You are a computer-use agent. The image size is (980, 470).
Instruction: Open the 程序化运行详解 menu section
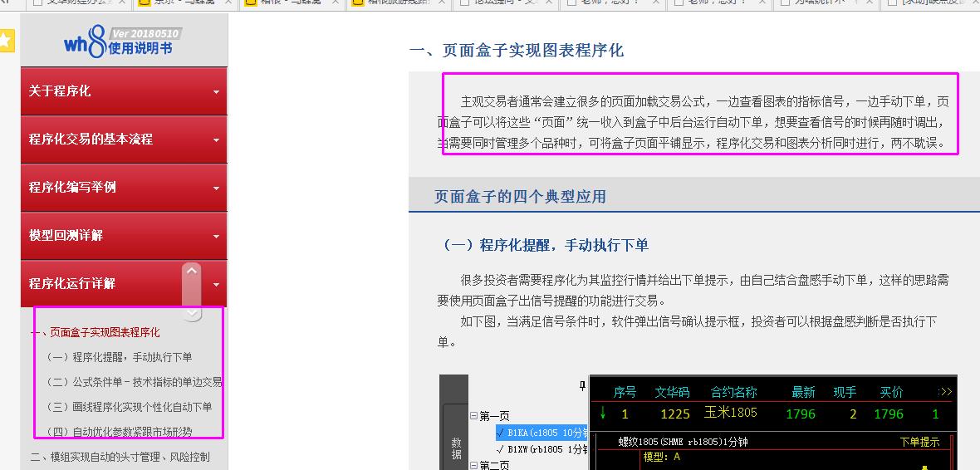124,284
